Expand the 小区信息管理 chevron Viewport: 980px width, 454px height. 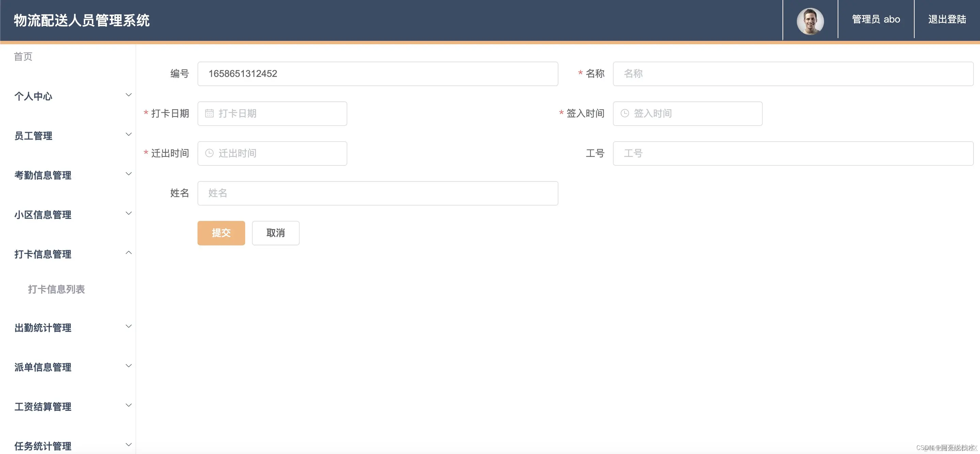pos(129,214)
